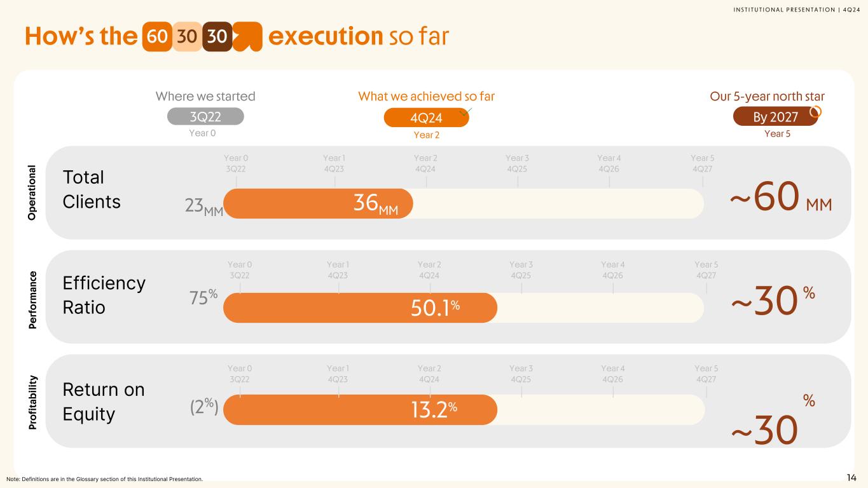Viewport: 868px width, 488px height.
Task: Click the Total Clients 36MM progress bar
Action: point(318,203)
